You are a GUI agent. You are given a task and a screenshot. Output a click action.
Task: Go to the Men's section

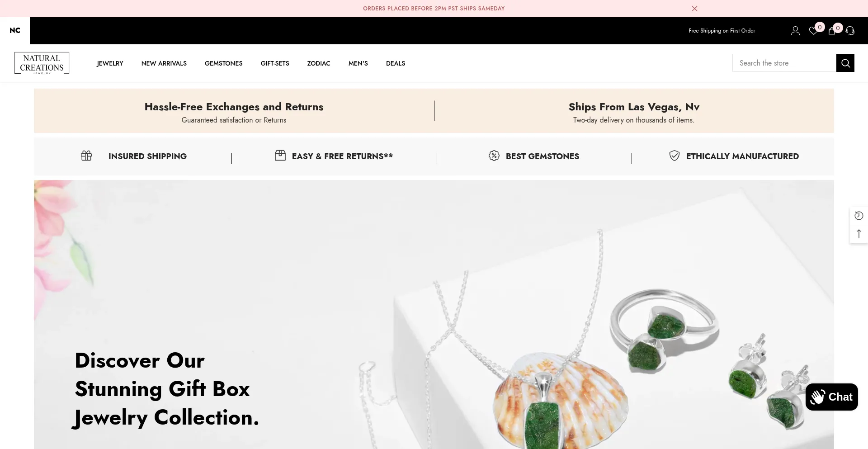pyautogui.click(x=358, y=63)
